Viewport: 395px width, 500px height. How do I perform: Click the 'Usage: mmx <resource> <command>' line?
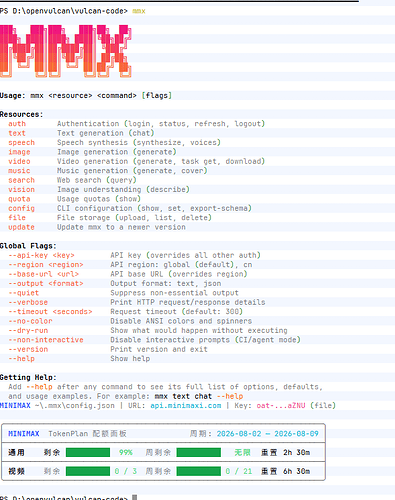86,96
